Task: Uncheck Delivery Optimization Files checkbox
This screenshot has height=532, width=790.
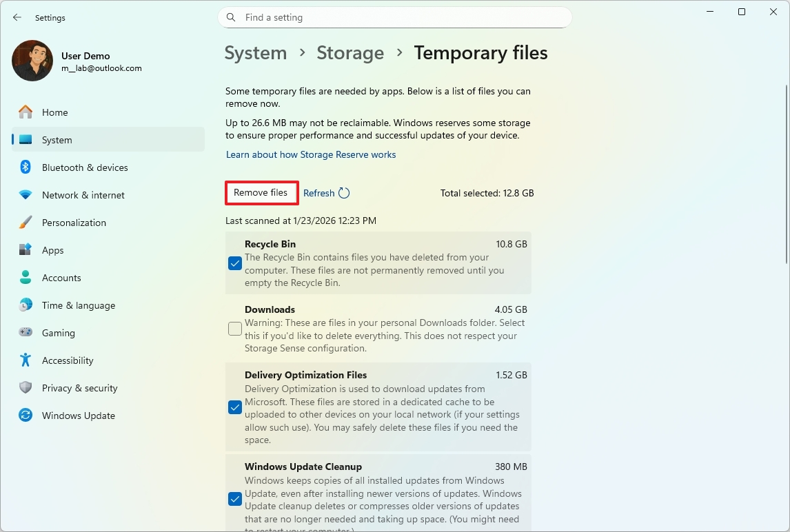Action: coord(235,407)
